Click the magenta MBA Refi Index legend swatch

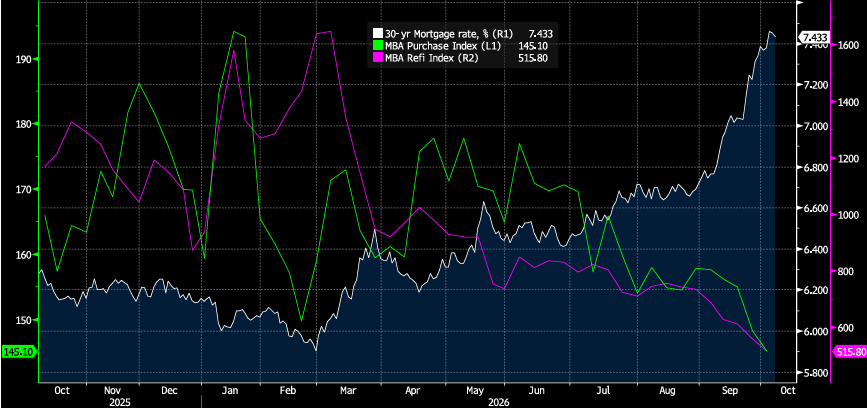click(378, 58)
